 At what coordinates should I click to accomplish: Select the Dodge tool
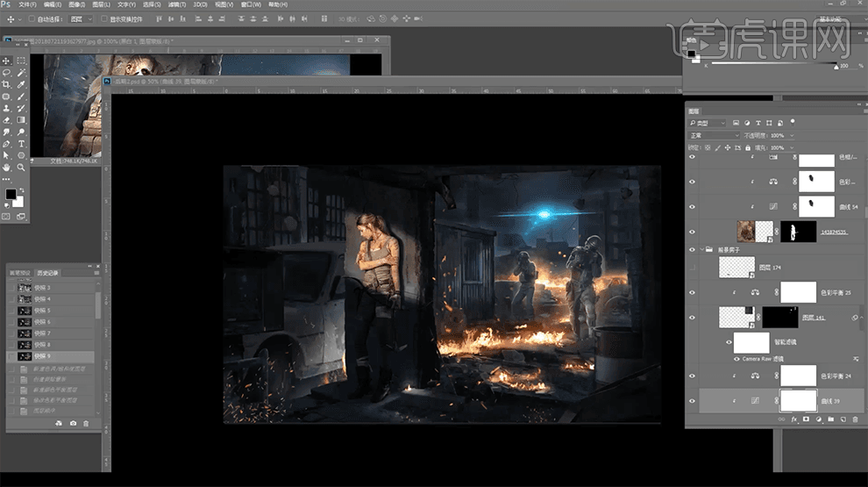[x=21, y=132]
